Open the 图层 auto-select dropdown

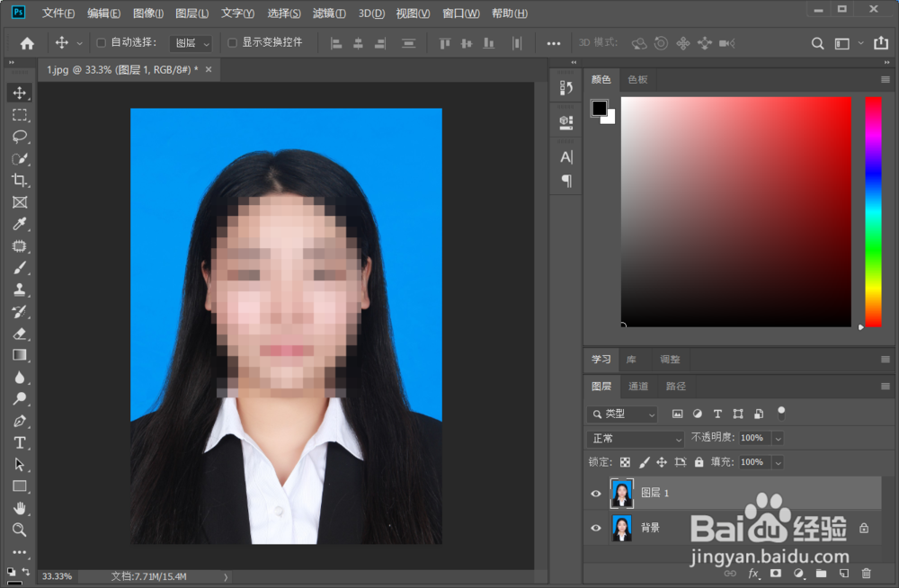191,43
